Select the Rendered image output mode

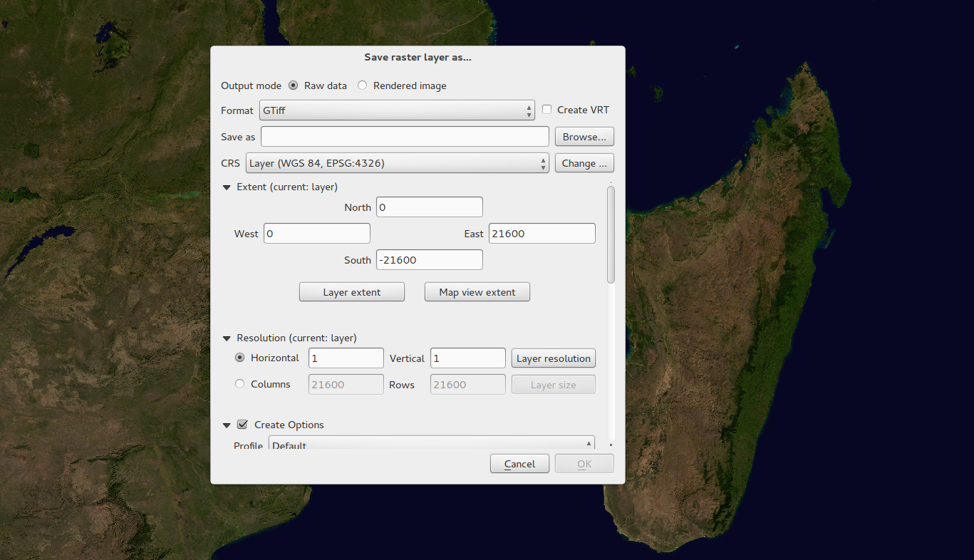pyautogui.click(x=363, y=85)
